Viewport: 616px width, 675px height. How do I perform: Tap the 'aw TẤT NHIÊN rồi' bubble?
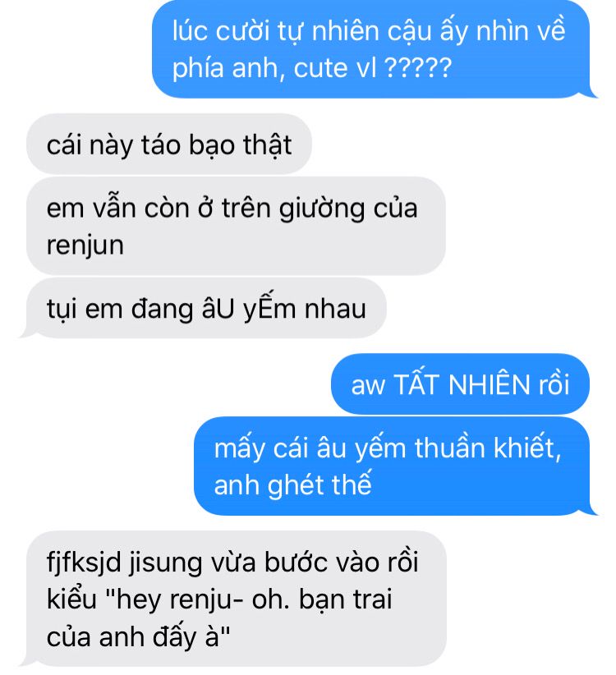(460, 384)
